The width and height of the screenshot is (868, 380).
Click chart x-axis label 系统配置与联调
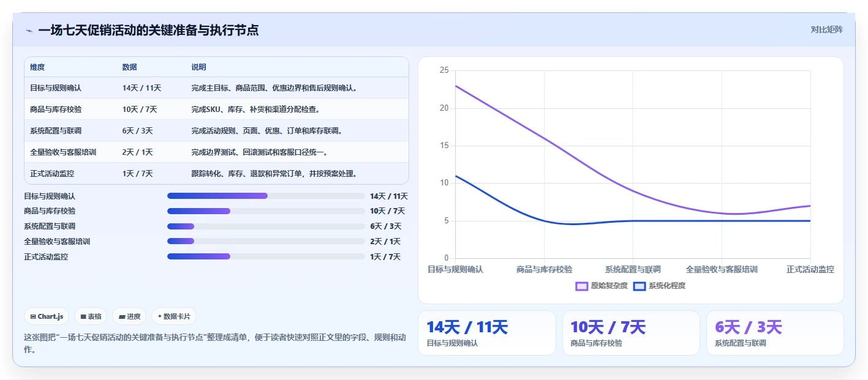click(x=633, y=269)
